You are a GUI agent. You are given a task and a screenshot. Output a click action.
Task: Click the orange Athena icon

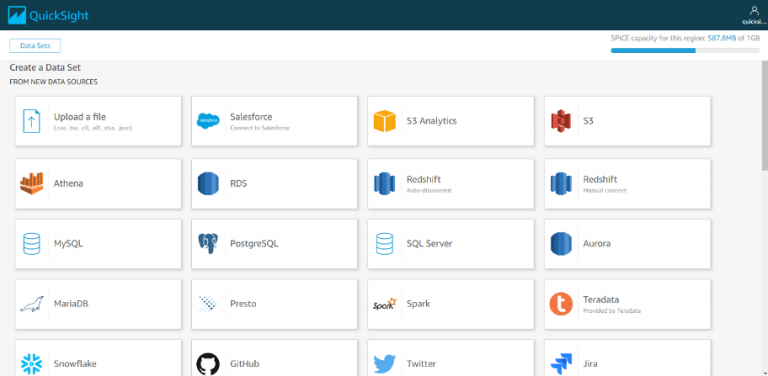(32, 184)
